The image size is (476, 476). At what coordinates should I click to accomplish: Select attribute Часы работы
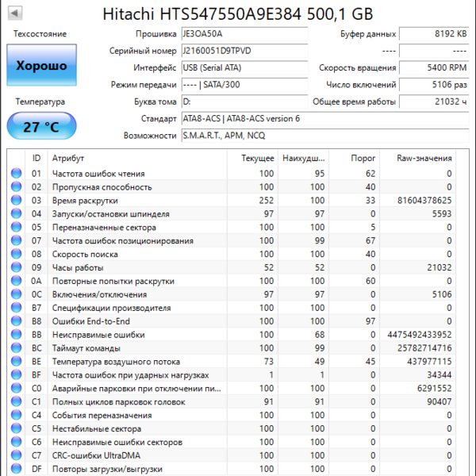coord(78,267)
